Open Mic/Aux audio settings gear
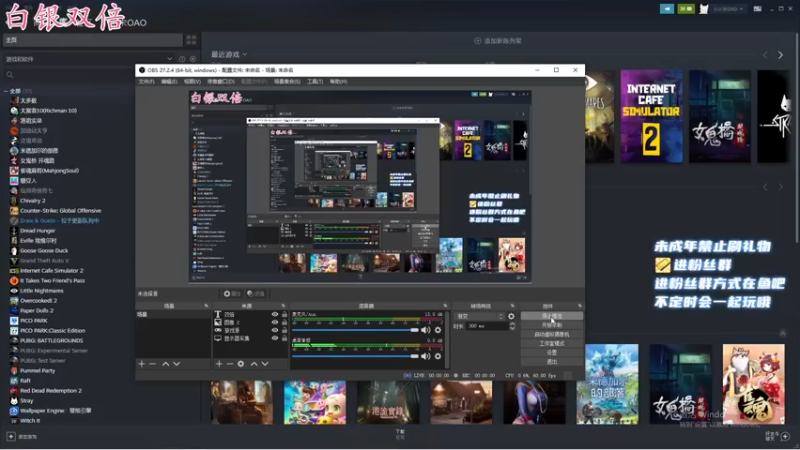This screenshot has height=450, width=800. pos(438,330)
